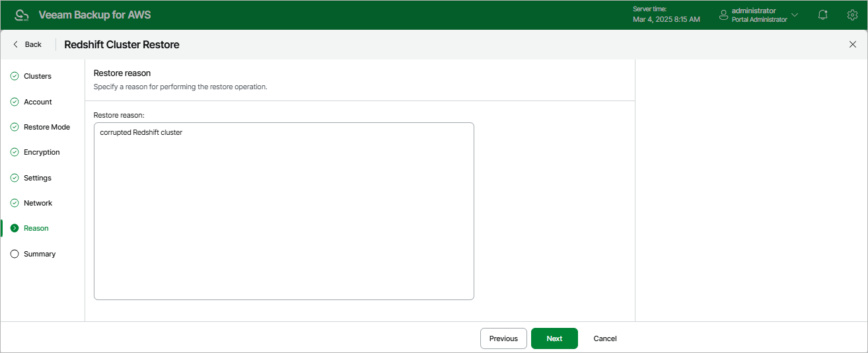The height and width of the screenshot is (353, 868).
Task: Click the 'Specify a reason' description text
Action: (180, 87)
